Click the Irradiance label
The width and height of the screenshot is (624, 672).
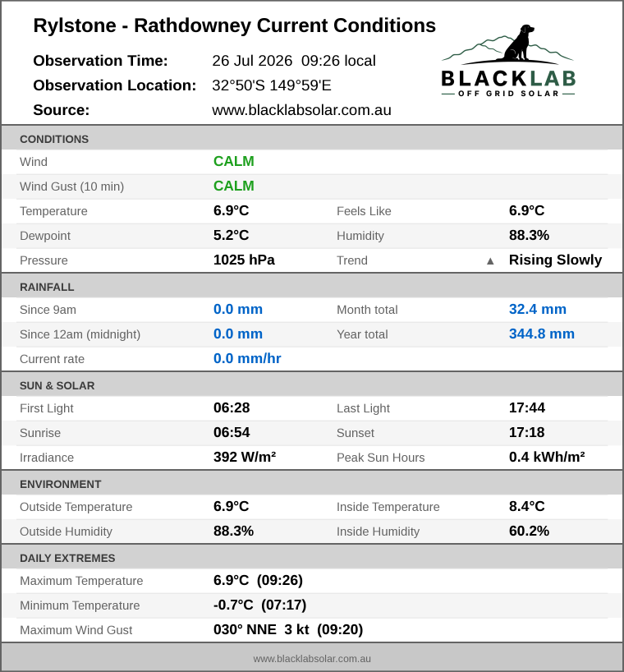47,458
